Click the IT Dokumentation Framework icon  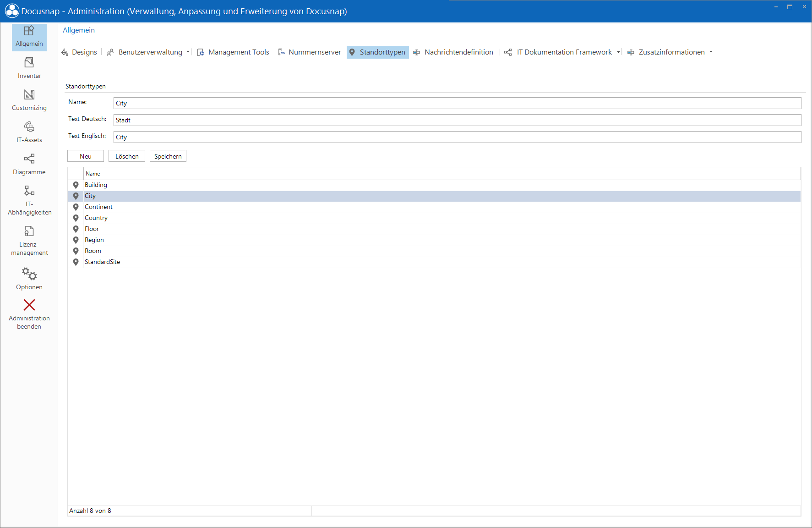[508, 52]
